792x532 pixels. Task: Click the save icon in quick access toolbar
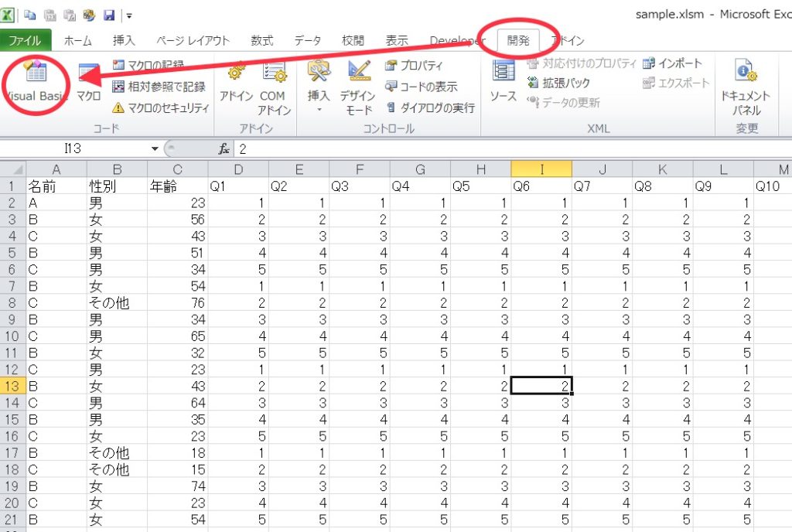[x=108, y=15]
